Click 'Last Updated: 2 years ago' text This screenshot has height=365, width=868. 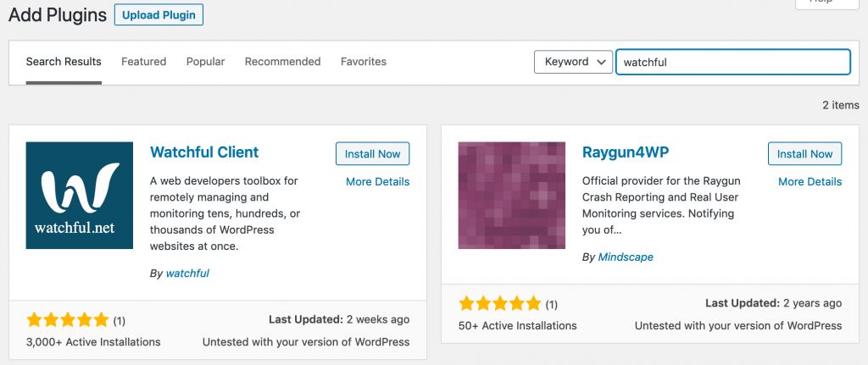coord(773,303)
